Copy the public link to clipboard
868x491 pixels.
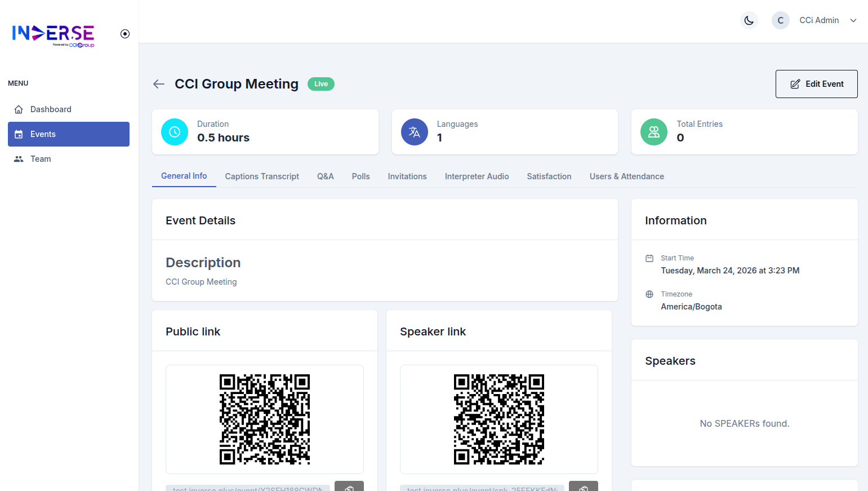pos(349,487)
